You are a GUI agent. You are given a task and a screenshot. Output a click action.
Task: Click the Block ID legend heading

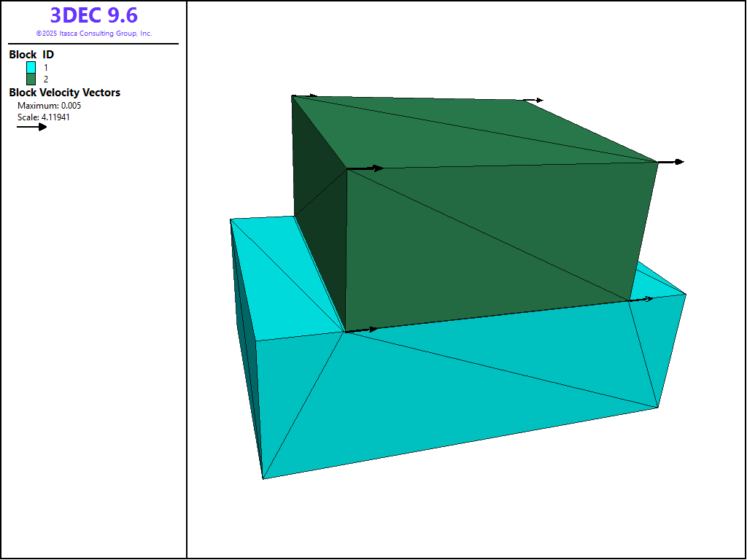31,55
